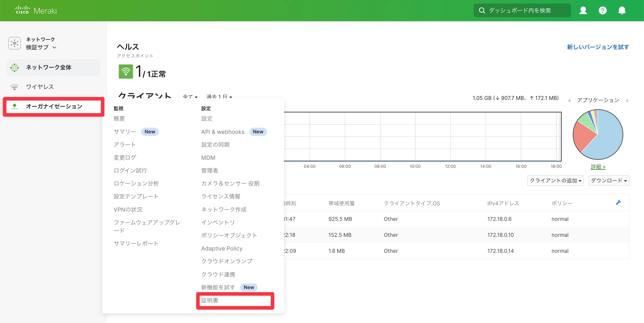
Task: Open カメラ&センサー 役割 menu item
Action: [230, 183]
